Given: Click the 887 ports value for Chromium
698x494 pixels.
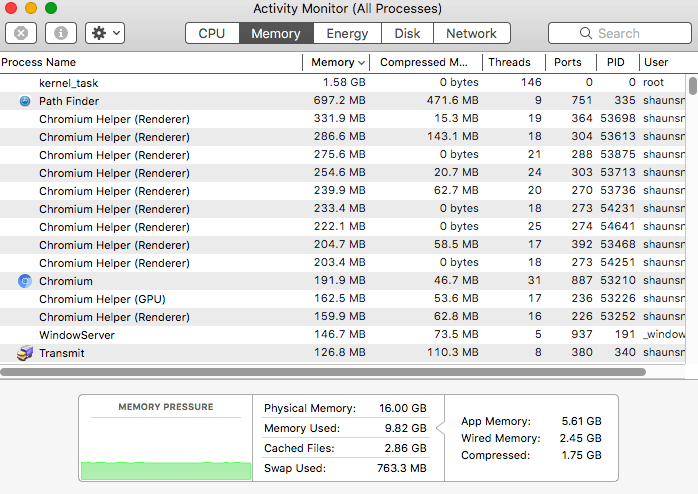Looking at the screenshot, I should pos(582,280).
